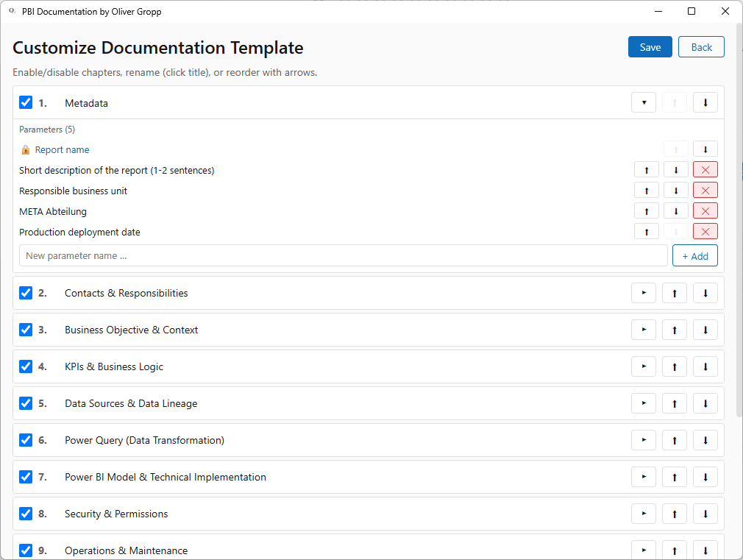Image resolution: width=743 pixels, height=560 pixels.
Task: Select the META Abteilung parameter text
Action: [x=52, y=211]
